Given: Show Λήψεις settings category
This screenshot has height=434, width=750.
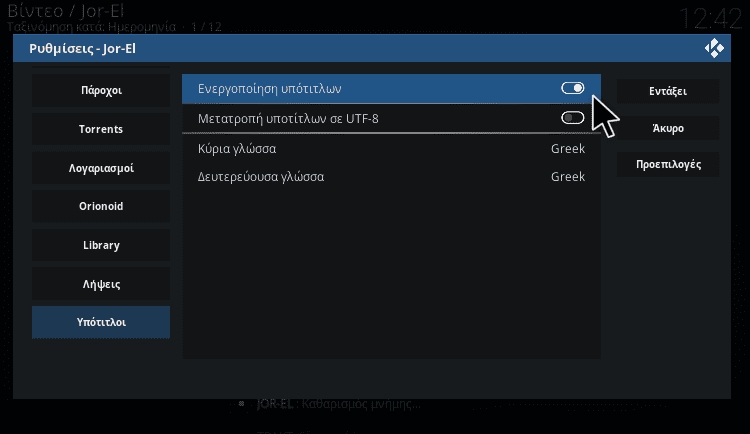Looking at the screenshot, I should point(101,284).
